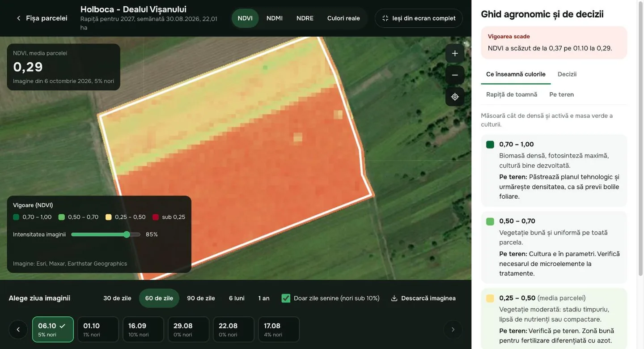This screenshot has width=644, height=349.
Task: Click the 0,25 – 0,50 media parcelei card
Action: pyautogui.click(x=554, y=319)
